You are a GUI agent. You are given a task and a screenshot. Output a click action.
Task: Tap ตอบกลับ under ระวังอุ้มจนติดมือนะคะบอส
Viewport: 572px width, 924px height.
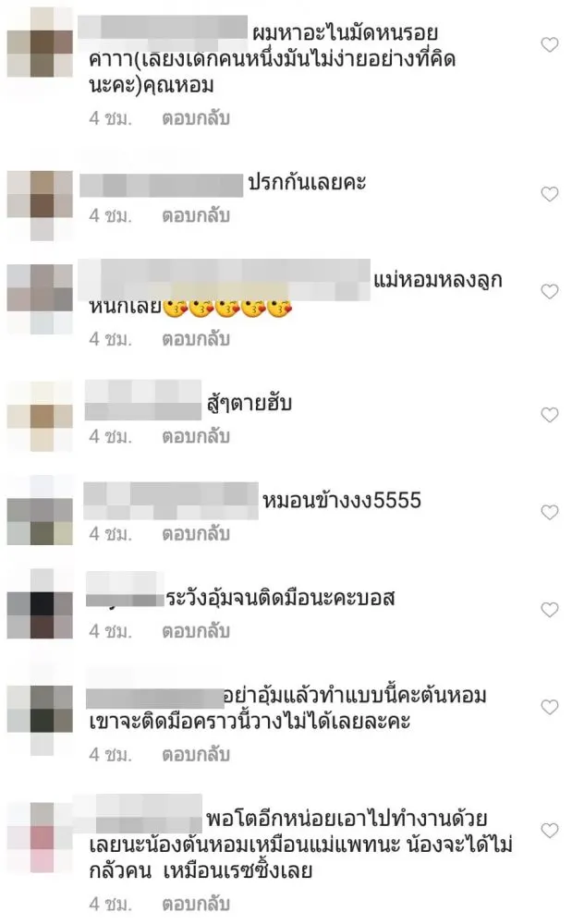[x=196, y=631]
